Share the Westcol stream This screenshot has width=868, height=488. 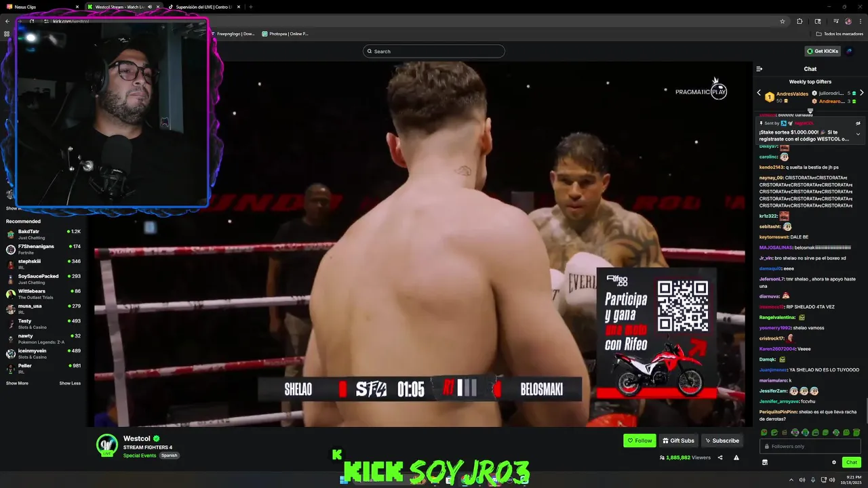pyautogui.click(x=720, y=457)
